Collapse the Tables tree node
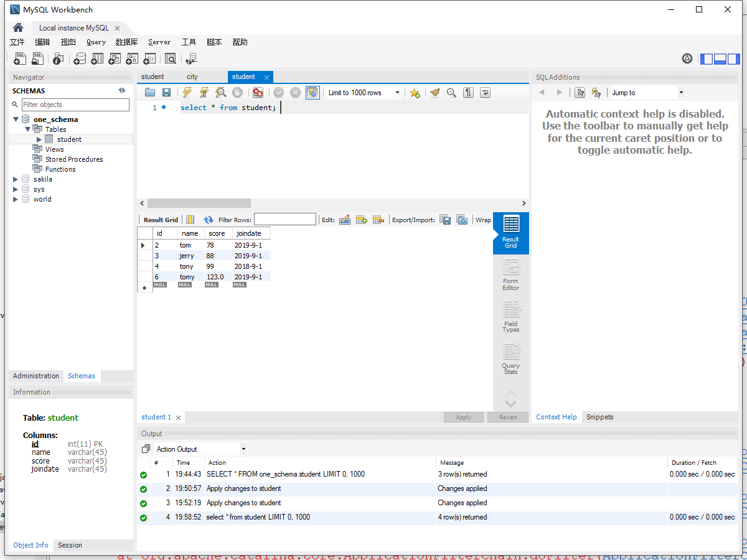747x560 pixels. (x=27, y=129)
